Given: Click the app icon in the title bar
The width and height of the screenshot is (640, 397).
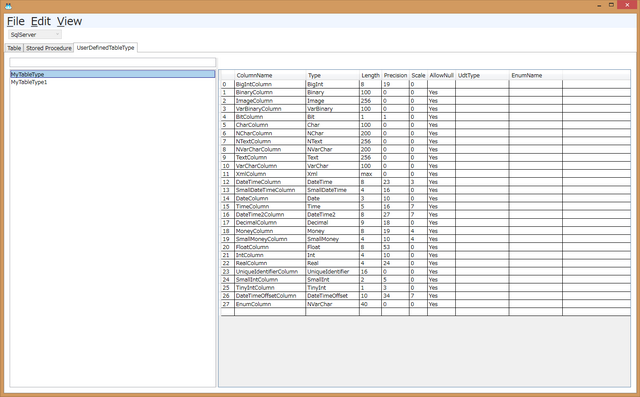Looking at the screenshot, I should click(8, 6).
